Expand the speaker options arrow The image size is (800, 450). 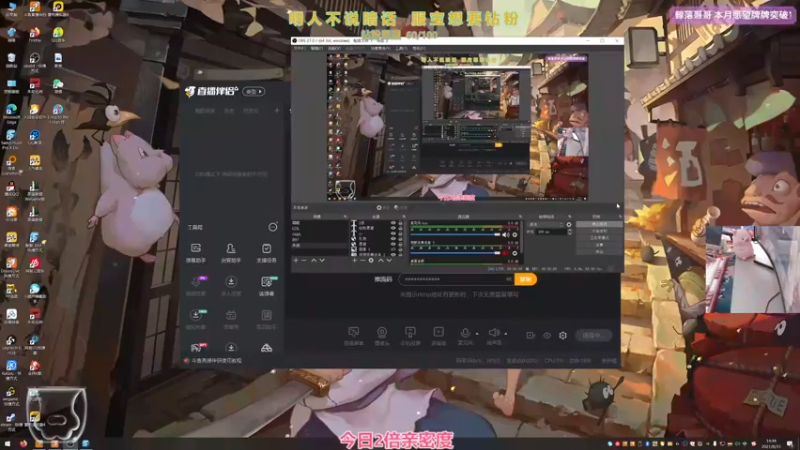[x=506, y=334]
